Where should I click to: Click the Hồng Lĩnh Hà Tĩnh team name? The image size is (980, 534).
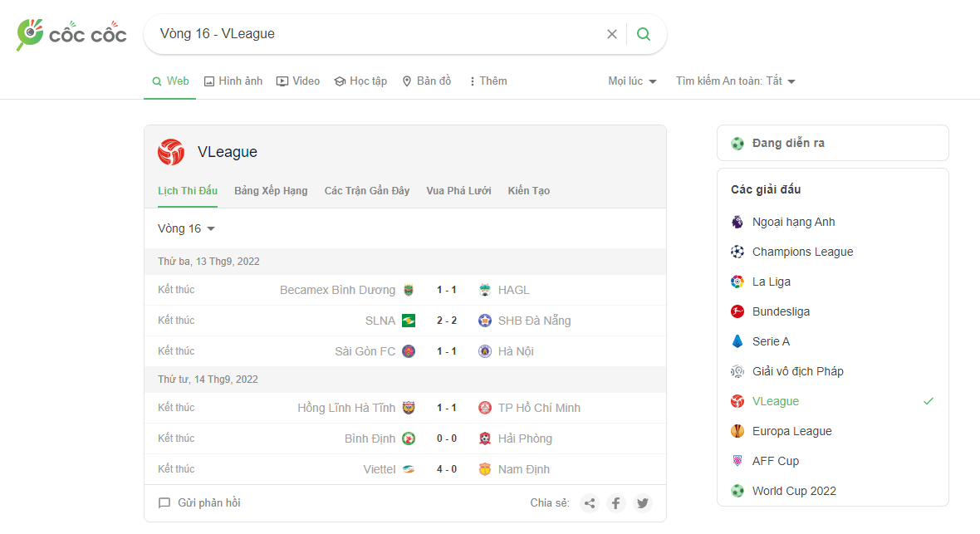[x=346, y=408]
